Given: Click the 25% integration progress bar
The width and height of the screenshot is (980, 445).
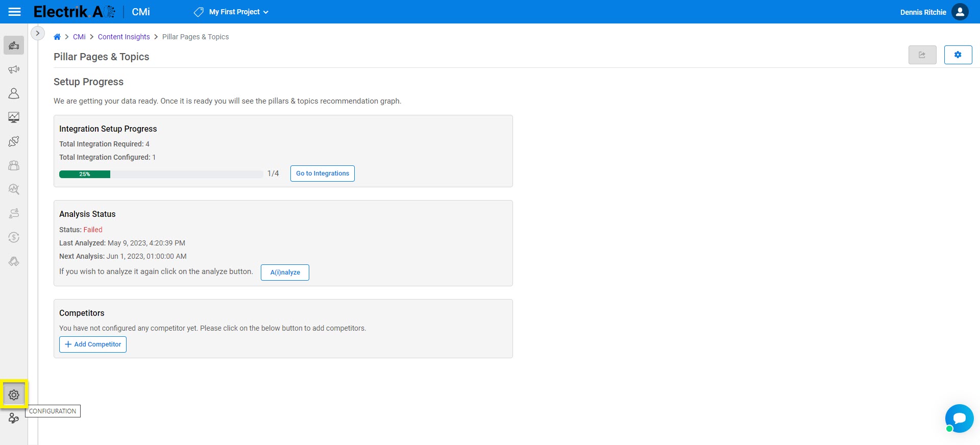Looking at the screenshot, I should point(161,174).
